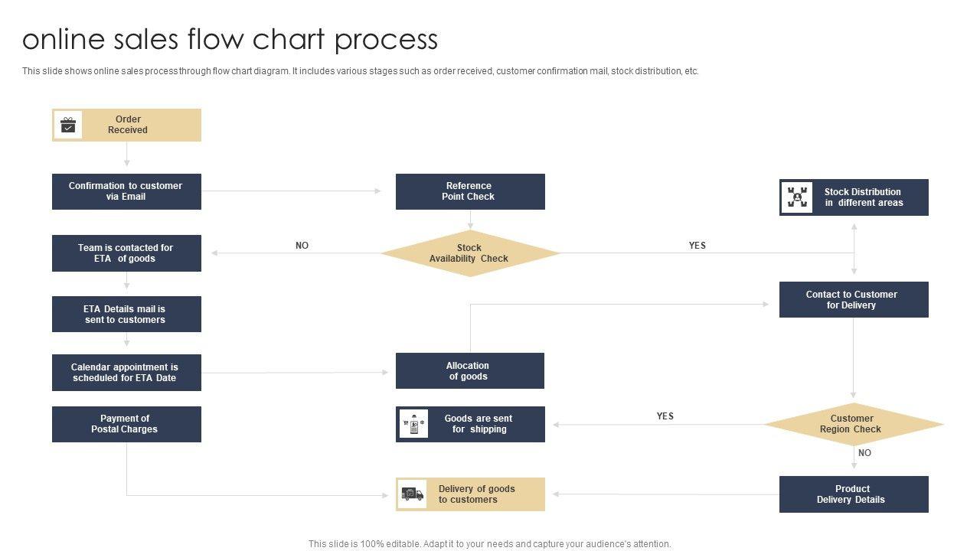The width and height of the screenshot is (980, 551).
Task: Click the Stock Availability Check diamond
Action: point(470,253)
